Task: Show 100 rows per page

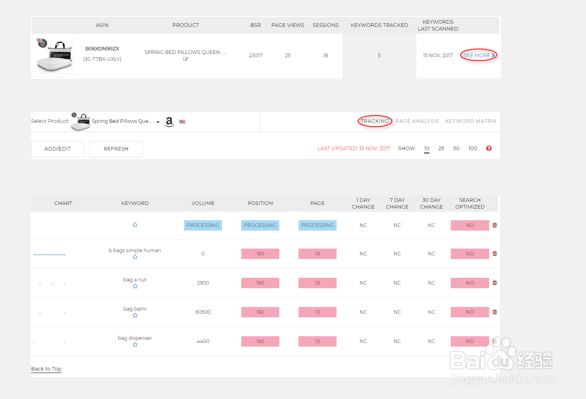Action: pyautogui.click(x=473, y=148)
